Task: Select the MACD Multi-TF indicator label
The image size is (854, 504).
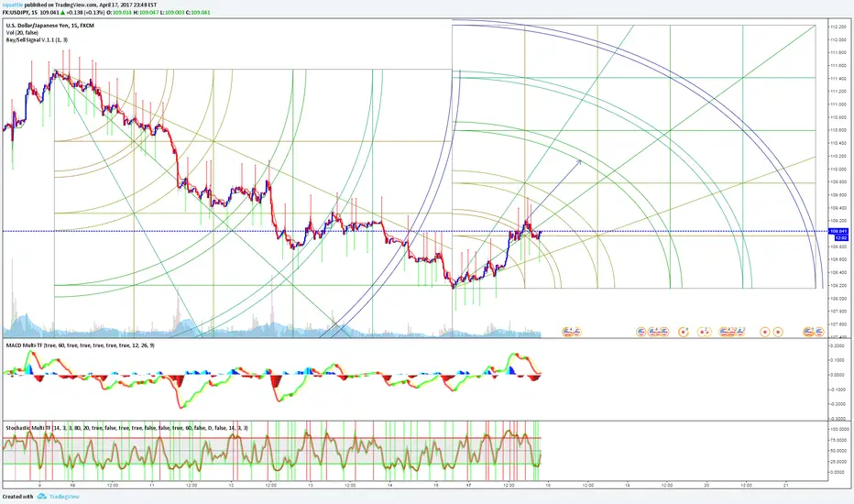Action: click(80, 345)
